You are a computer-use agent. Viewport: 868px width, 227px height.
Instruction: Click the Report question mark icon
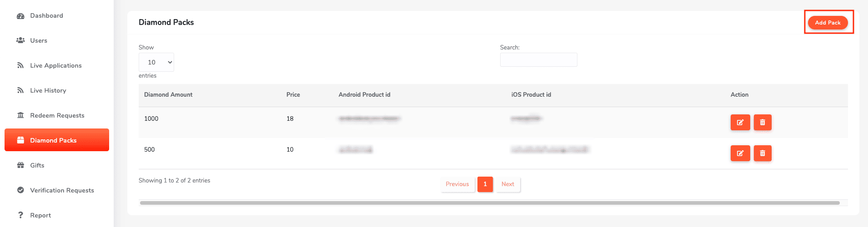point(20,215)
